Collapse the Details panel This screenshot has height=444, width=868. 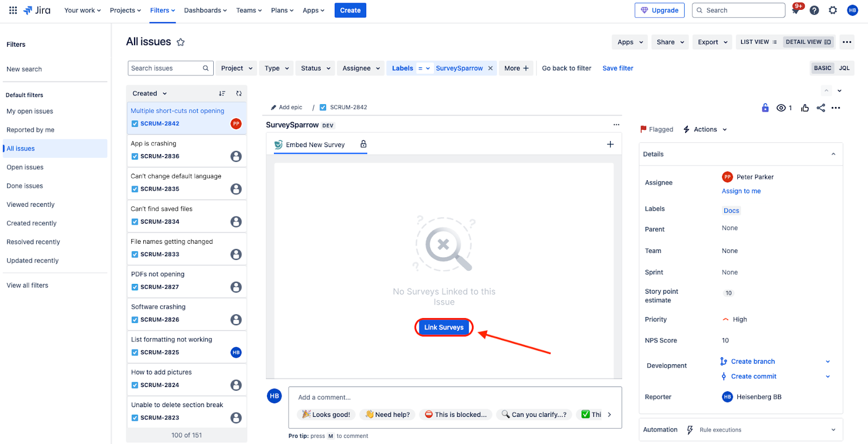click(833, 154)
